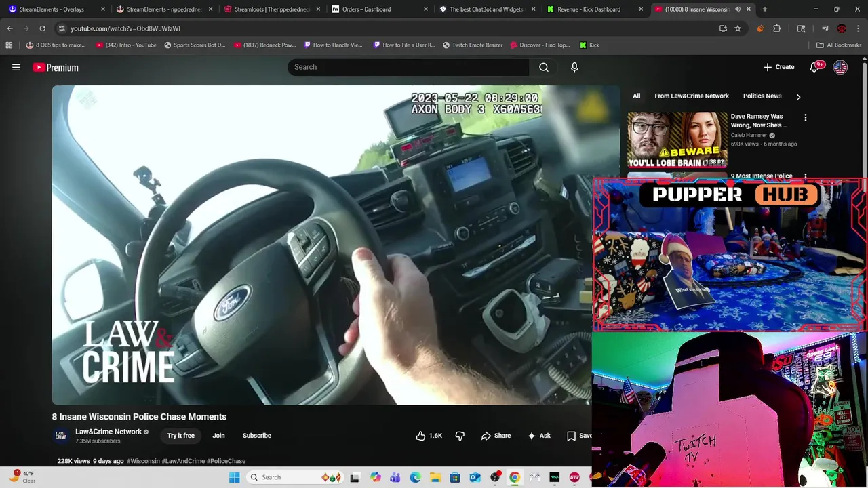Open Law&Crime channel avatar

click(x=61, y=436)
